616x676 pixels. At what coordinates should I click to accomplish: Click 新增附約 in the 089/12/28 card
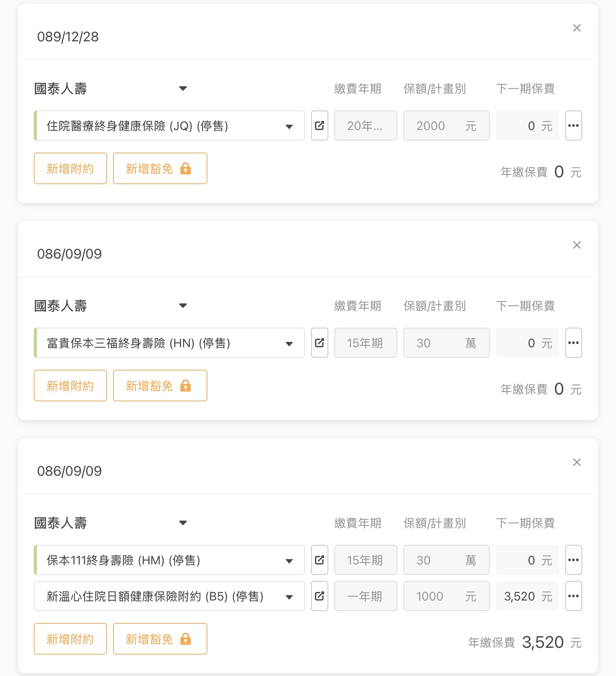pos(70,168)
